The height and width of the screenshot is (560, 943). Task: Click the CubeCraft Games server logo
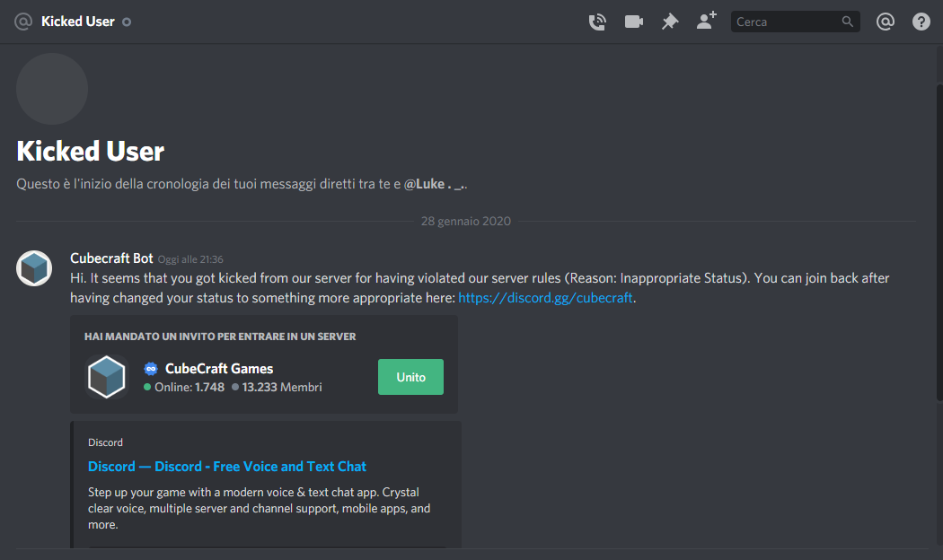(107, 377)
